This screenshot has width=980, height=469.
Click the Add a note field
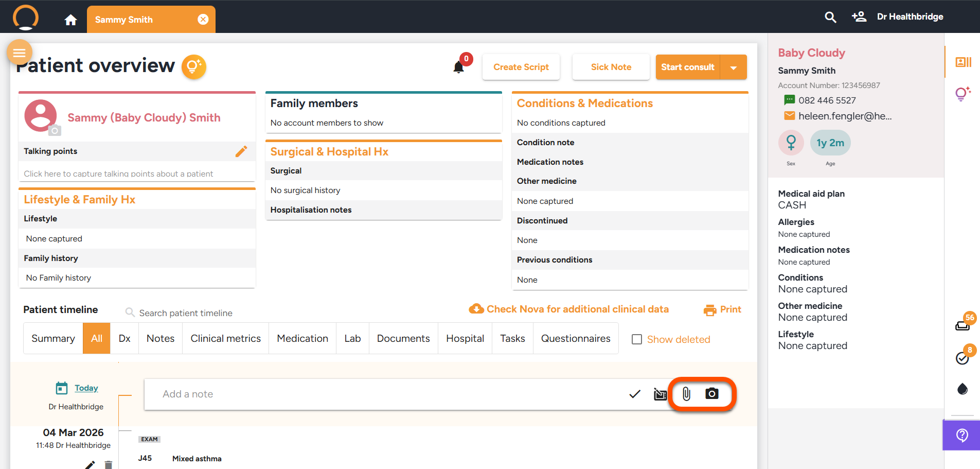[381, 394]
